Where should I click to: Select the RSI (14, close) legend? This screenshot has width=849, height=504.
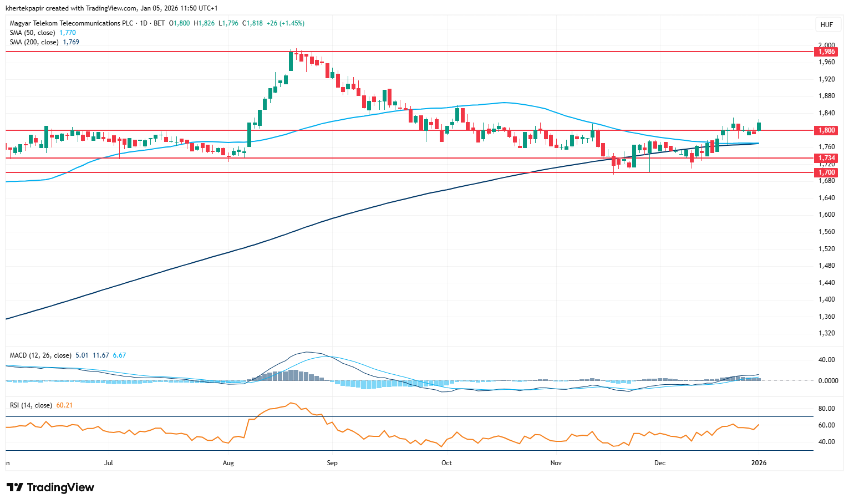(x=30, y=405)
